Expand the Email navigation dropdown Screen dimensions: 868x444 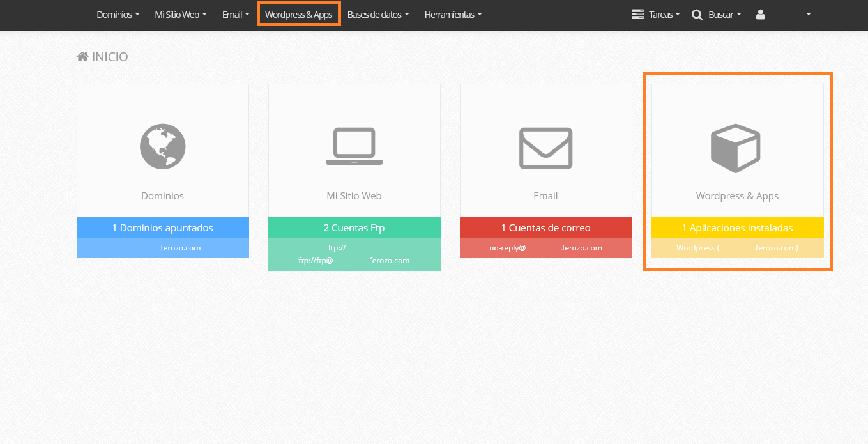tap(236, 14)
